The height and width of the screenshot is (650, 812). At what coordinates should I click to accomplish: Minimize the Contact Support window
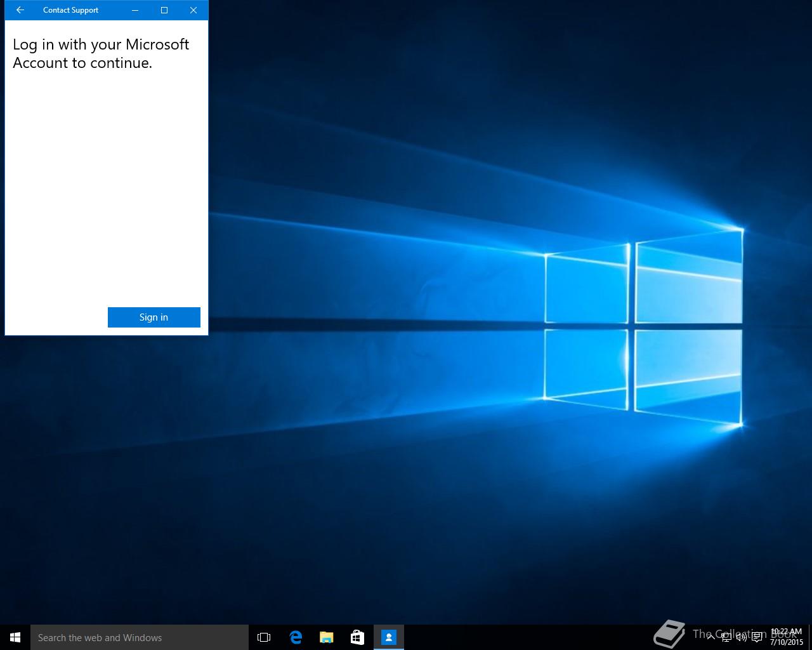pyautogui.click(x=135, y=10)
